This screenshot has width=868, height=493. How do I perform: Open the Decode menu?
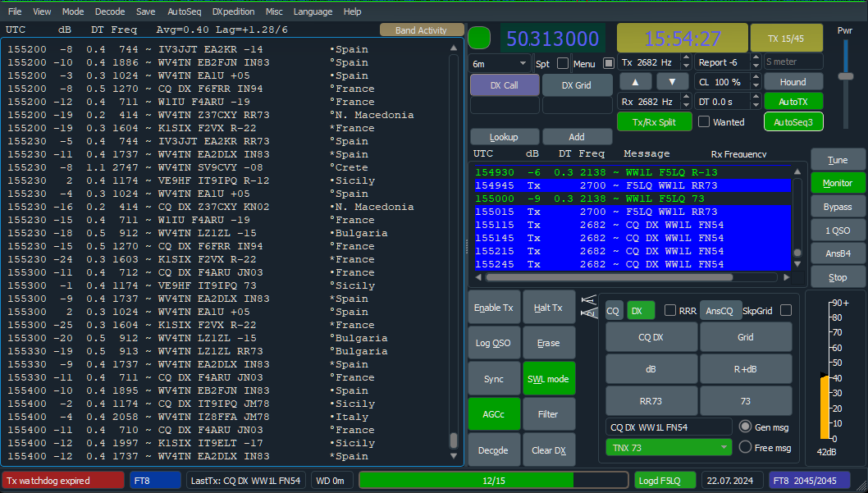(x=110, y=11)
